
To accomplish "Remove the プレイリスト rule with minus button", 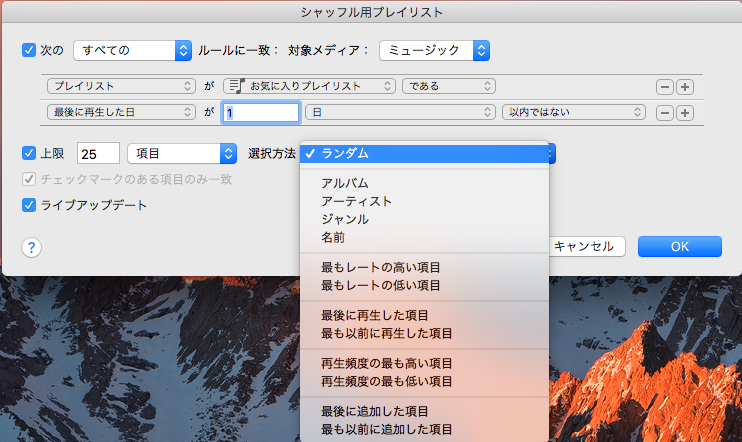I will pos(664,87).
